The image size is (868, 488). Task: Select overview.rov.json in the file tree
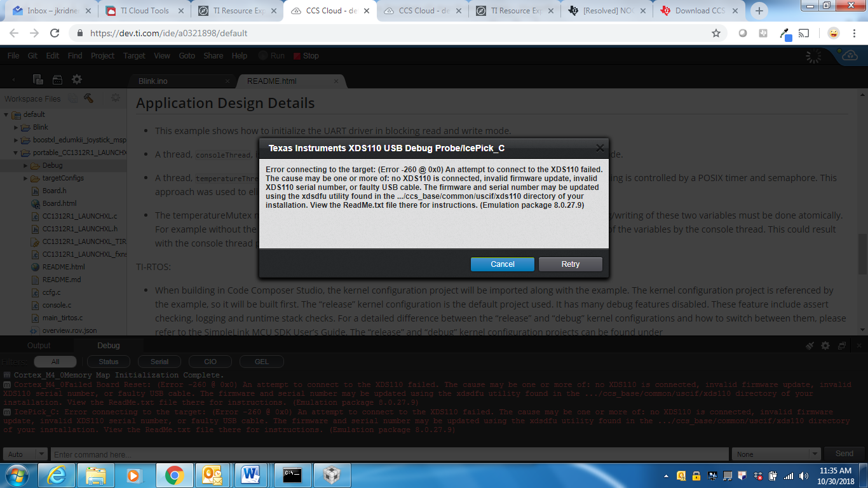point(69,330)
